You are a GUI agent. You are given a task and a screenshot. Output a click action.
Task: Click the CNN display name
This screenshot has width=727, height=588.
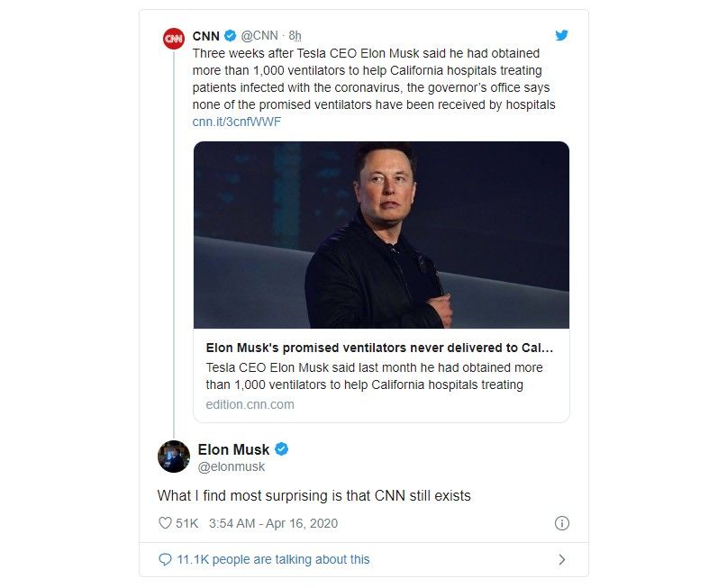click(x=206, y=36)
